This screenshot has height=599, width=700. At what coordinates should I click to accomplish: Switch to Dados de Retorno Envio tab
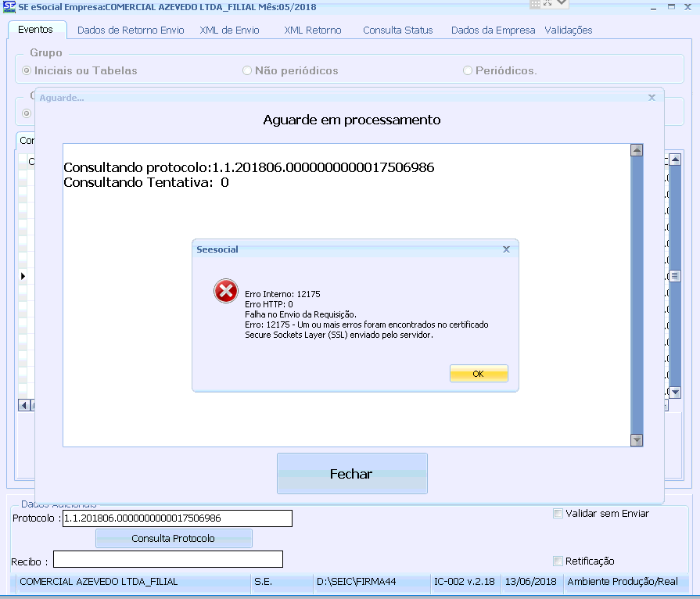(x=131, y=30)
